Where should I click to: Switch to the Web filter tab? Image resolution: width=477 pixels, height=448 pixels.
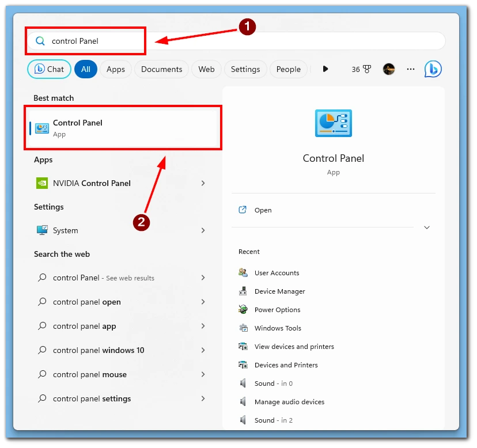[x=206, y=69]
